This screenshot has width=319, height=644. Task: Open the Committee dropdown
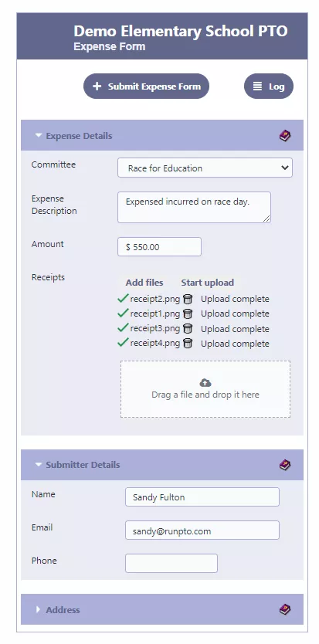click(x=205, y=168)
